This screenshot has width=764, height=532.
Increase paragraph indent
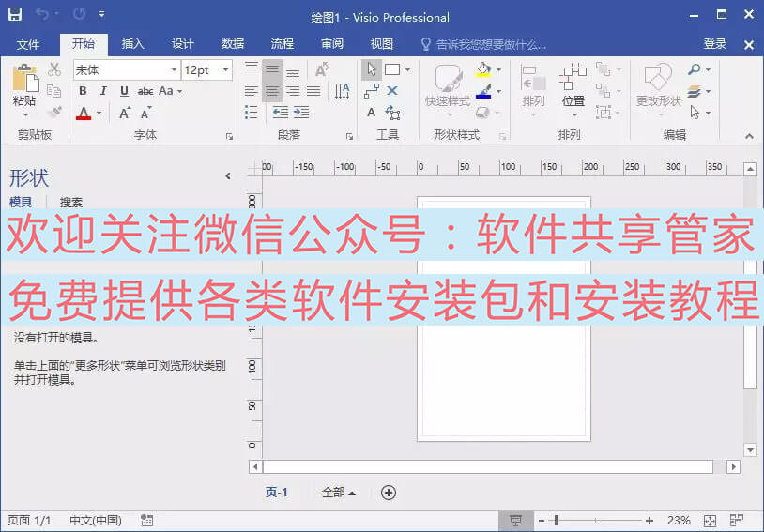point(301,113)
